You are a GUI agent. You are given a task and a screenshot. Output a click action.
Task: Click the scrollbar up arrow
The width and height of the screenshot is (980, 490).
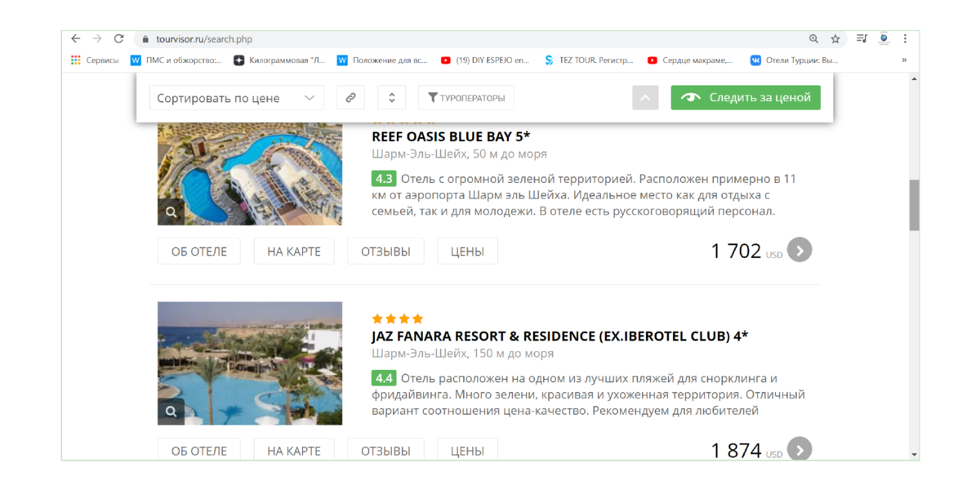point(914,78)
